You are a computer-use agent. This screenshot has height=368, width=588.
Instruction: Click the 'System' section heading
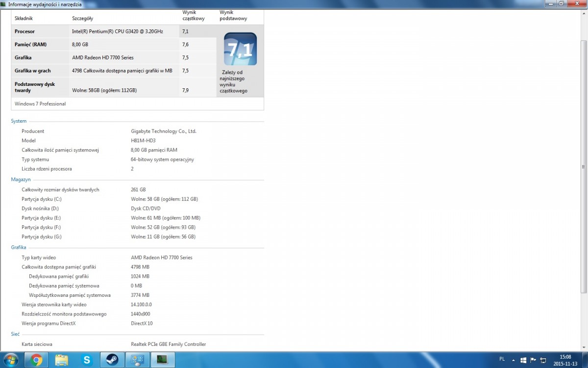(x=19, y=121)
